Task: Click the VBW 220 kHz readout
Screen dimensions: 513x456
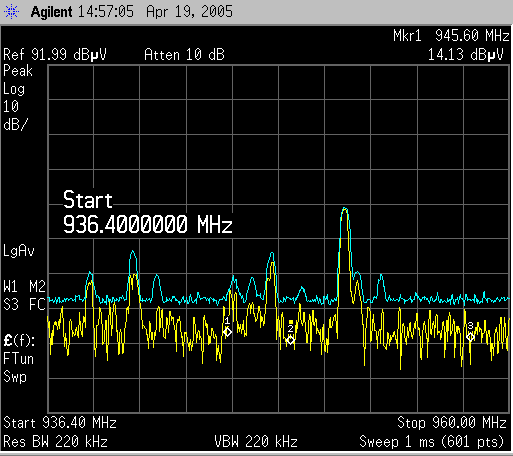Action: 256,442
